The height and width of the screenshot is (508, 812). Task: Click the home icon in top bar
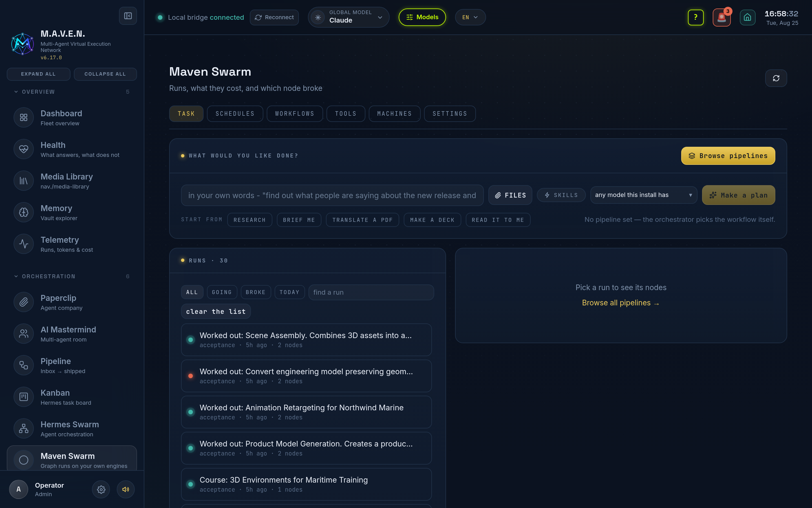click(747, 17)
